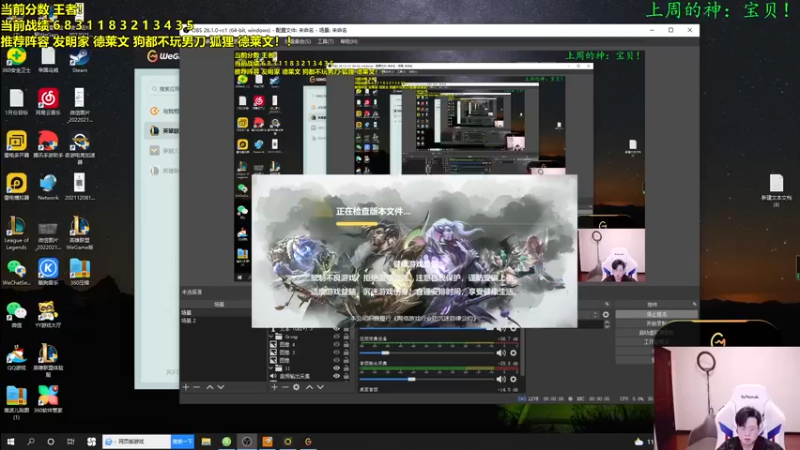Image resolution: width=800 pixels, height=450 pixels.
Task: Toggle visibility of 图像 4 source
Action: (336, 344)
